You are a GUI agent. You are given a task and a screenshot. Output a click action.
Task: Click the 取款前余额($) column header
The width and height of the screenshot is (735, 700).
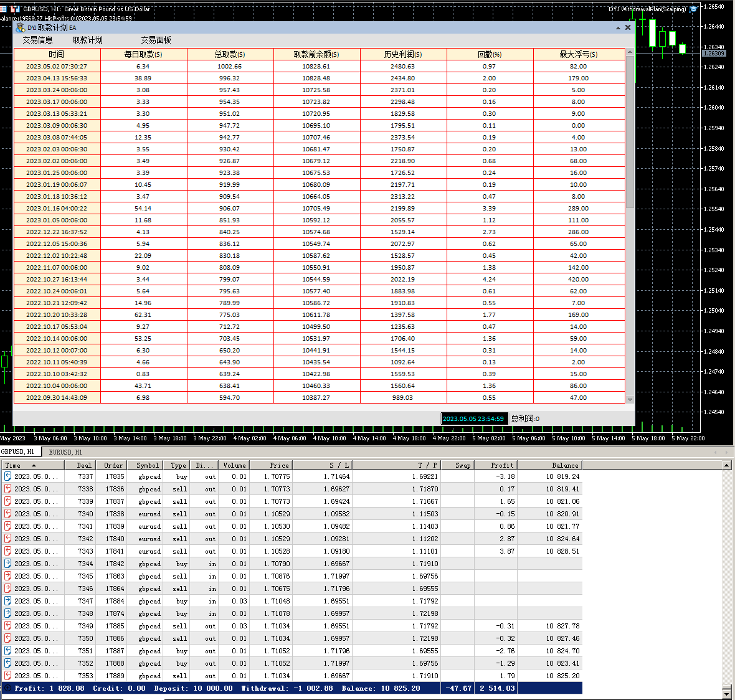coord(317,54)
